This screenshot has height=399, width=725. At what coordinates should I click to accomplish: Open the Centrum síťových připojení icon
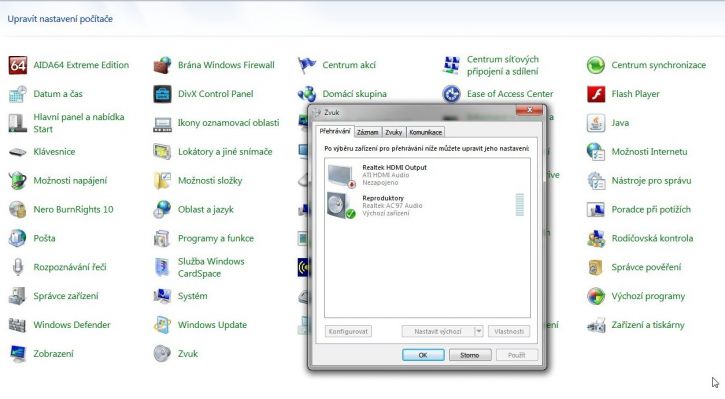[451, 65]
